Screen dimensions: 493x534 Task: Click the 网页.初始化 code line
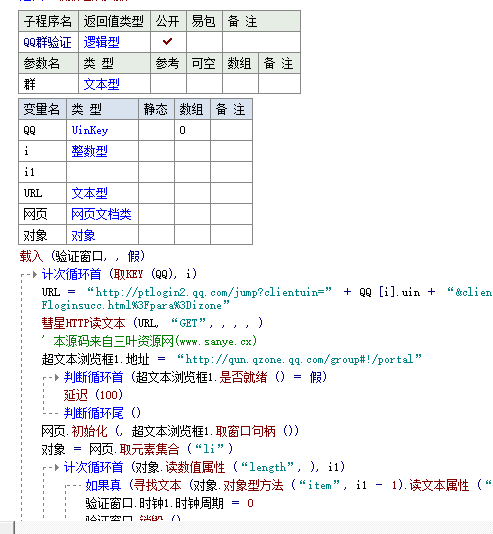[x=170, y=431]
